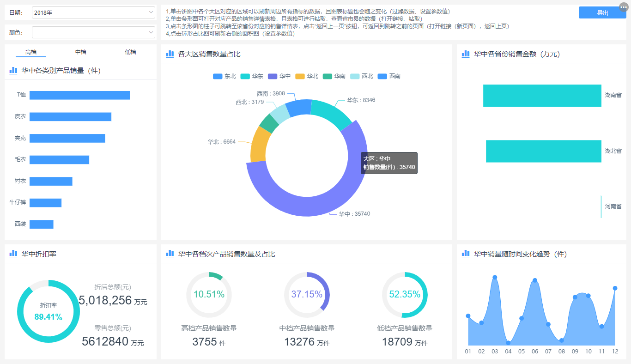Screen dimensions: 631x364
Task: Click the 各大区销售数量占比 panel icon
Action: tap(170, 54)
